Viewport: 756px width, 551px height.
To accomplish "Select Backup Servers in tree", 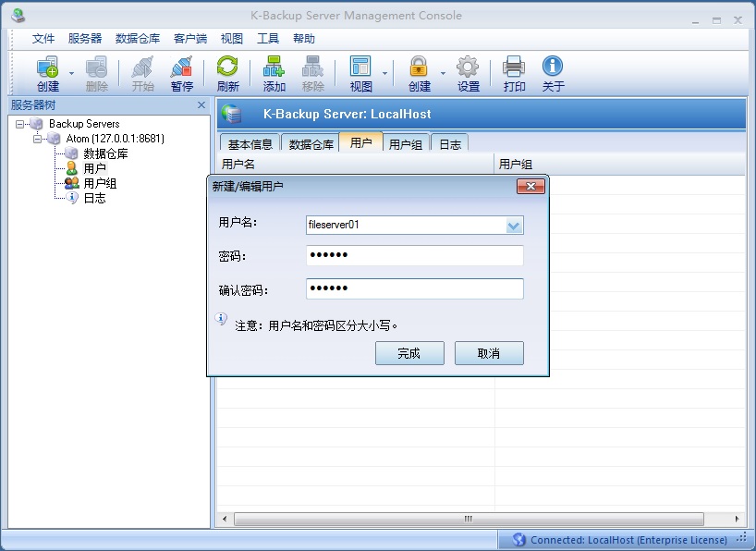I will [84, 124].
